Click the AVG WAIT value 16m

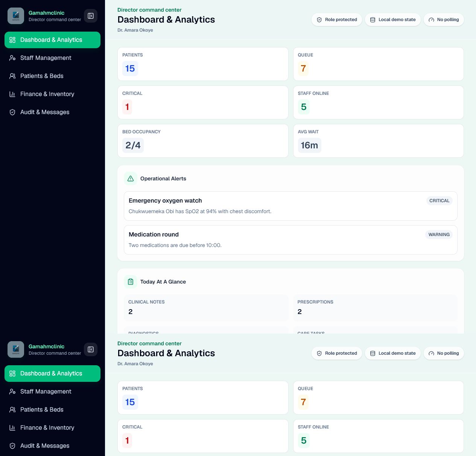309,145
